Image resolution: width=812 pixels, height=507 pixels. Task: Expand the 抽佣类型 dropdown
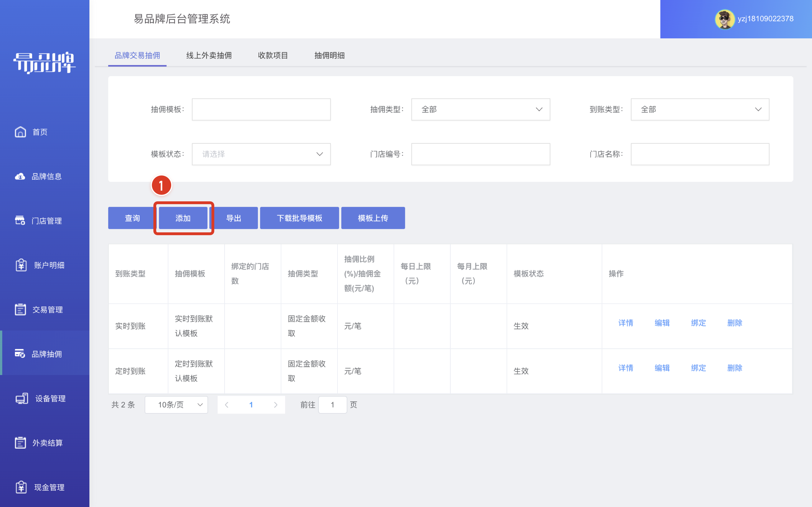(480, 109)
